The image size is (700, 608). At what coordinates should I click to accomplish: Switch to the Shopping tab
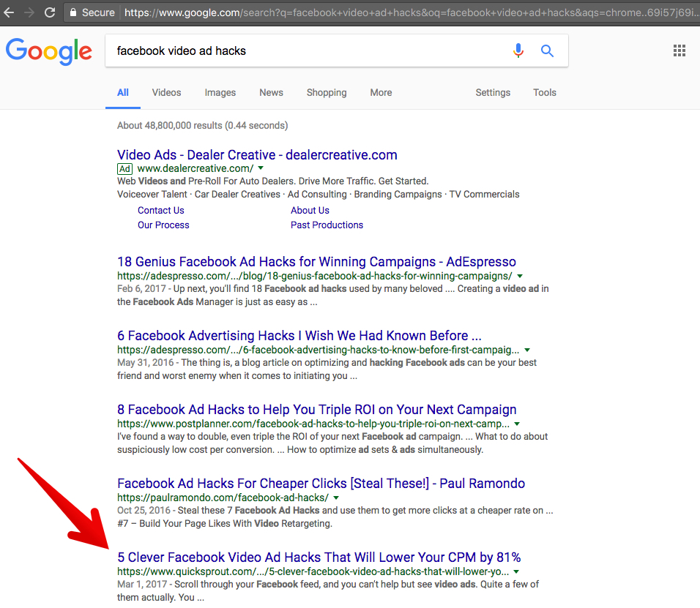click(x=327, y=93)
